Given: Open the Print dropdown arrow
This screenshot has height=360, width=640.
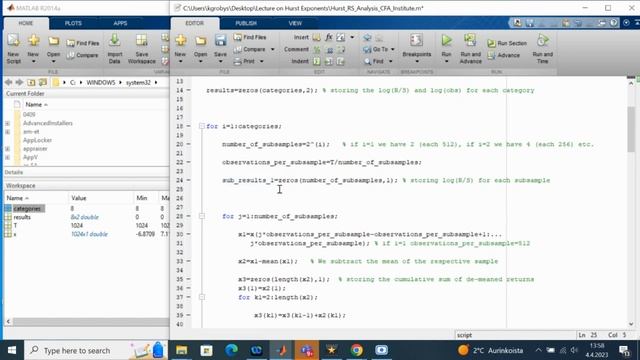Looking at the screenshot, I should (x=262, y=62).
